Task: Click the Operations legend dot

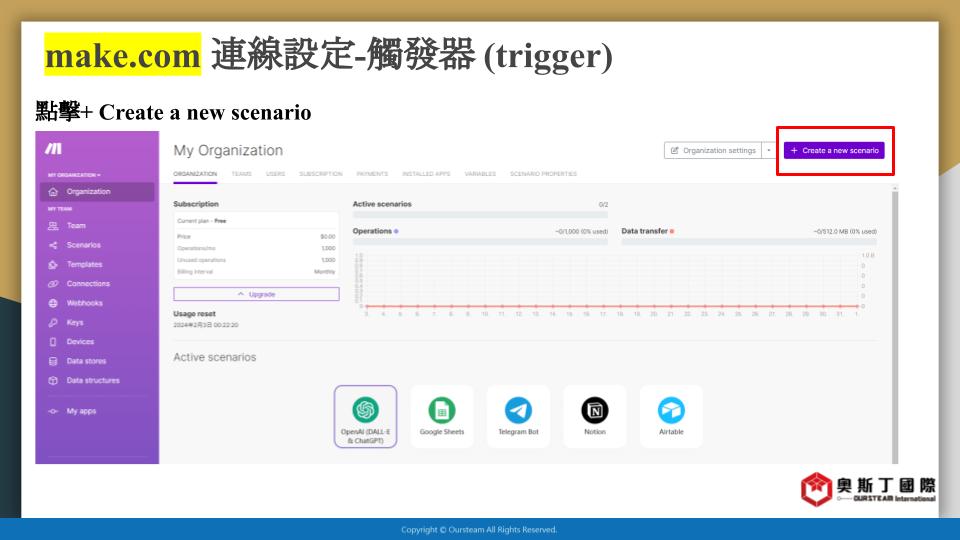Action: pos(396,231)
